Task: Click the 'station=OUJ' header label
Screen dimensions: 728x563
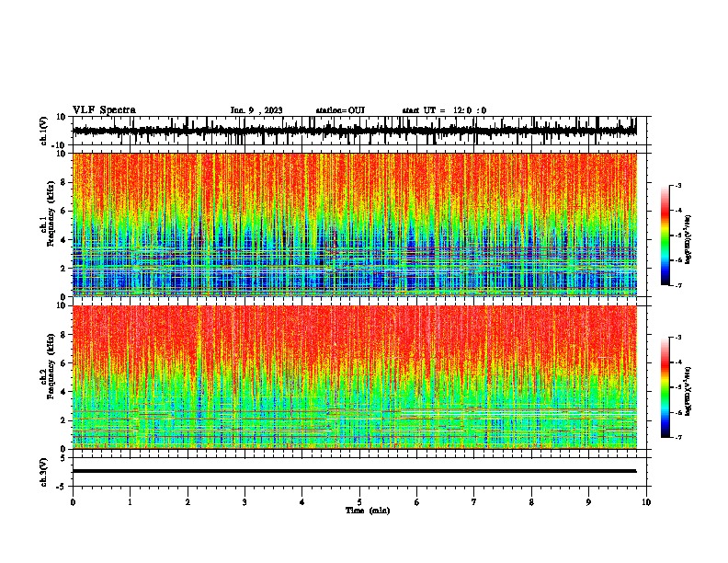Action: pyautogui.click(x=340, y=110)
